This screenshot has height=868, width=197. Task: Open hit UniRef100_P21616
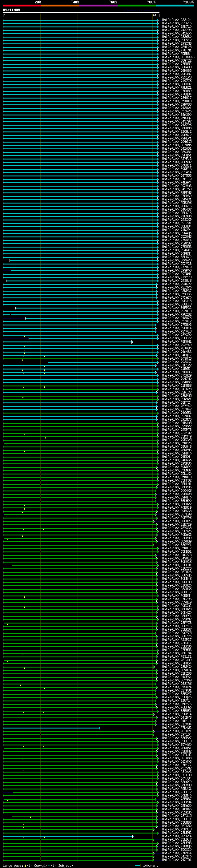coord(177,23)
